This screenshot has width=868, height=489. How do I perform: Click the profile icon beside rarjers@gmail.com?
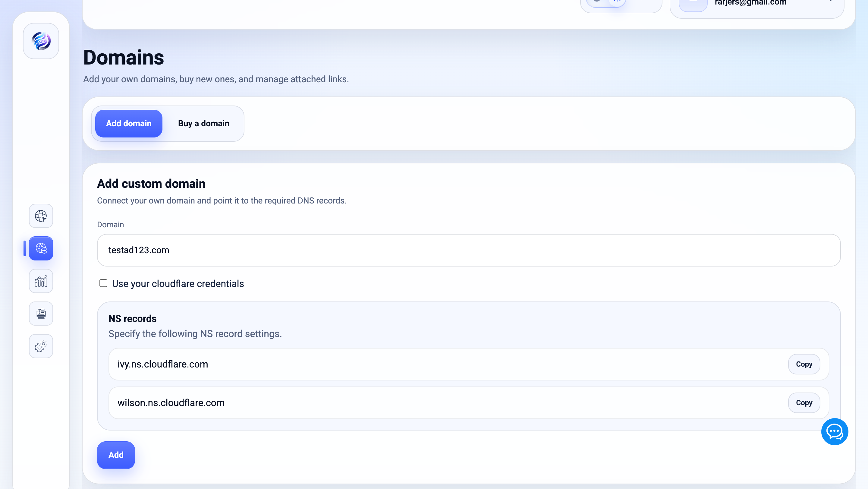[693, 3]
